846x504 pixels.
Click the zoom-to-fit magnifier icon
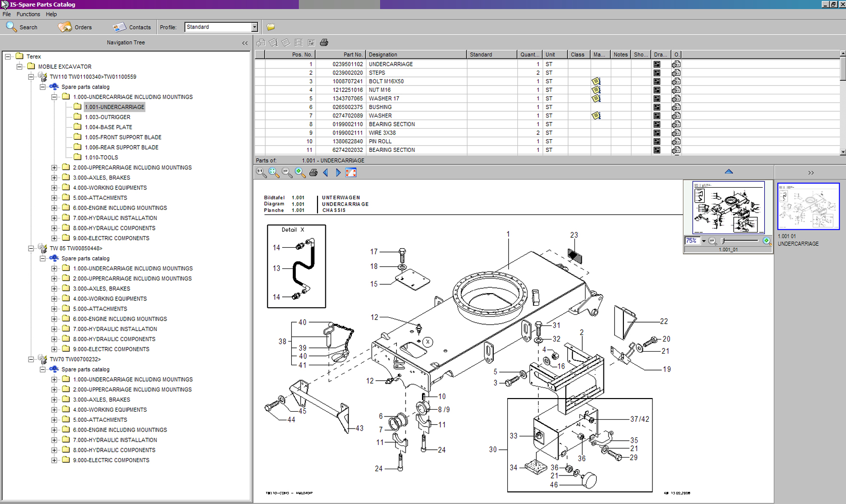click(x=274, y=173)
